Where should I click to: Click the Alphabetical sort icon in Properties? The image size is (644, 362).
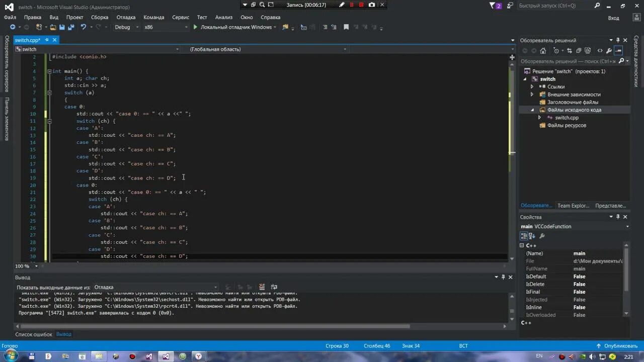click(532, 236)
